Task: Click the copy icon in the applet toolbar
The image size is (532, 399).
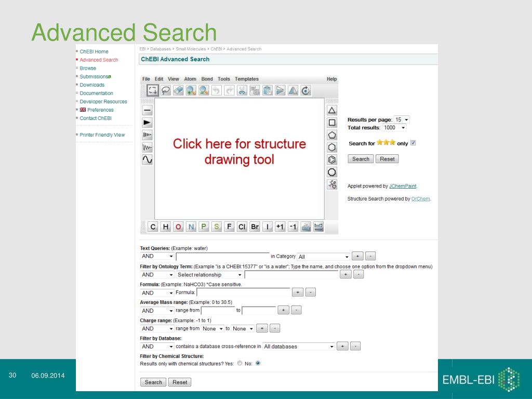Action: pos(255,90)
